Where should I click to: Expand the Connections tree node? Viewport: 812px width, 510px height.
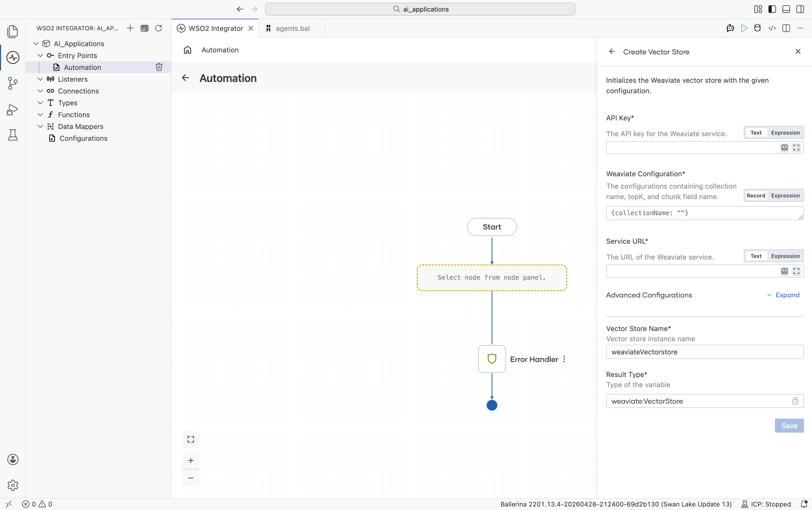pos(40,91)
